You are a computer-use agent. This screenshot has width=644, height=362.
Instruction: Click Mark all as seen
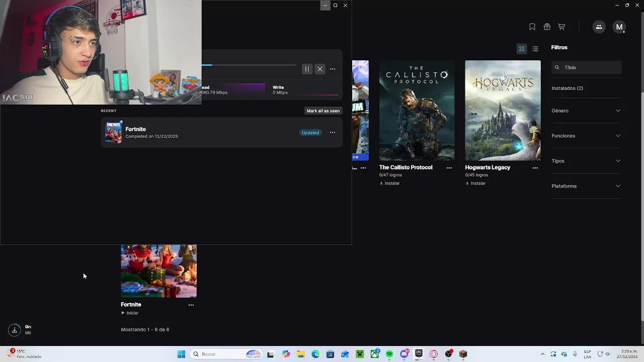(x=323, y=111)
